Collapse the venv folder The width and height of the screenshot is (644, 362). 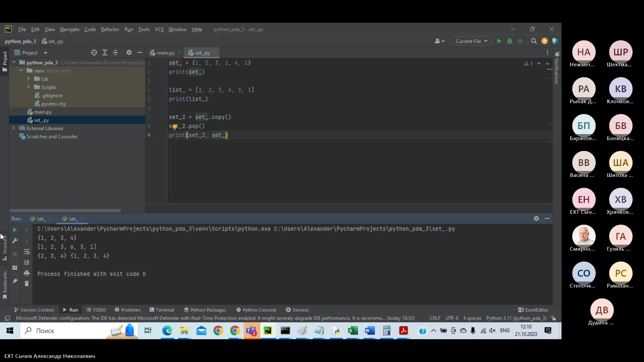[x=21, y=70]
